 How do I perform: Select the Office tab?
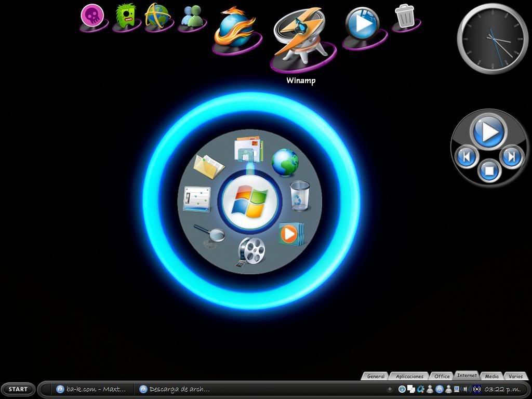pos(442,376)
